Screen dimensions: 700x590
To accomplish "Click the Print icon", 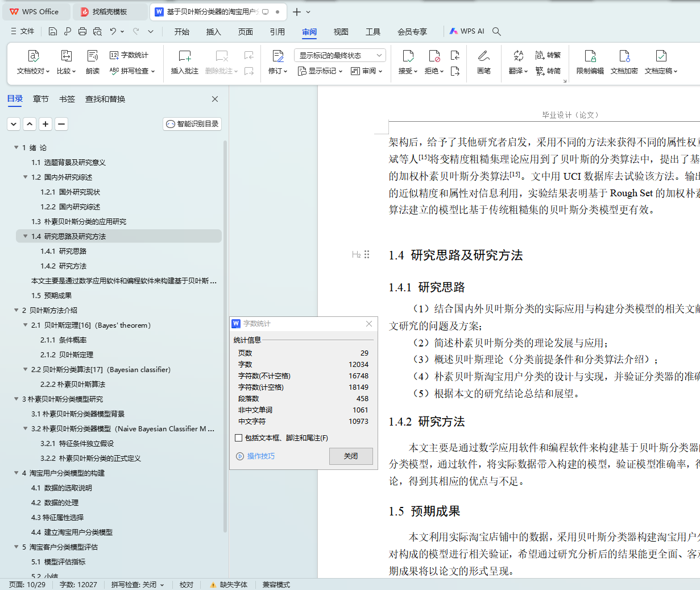I will 82,31.
